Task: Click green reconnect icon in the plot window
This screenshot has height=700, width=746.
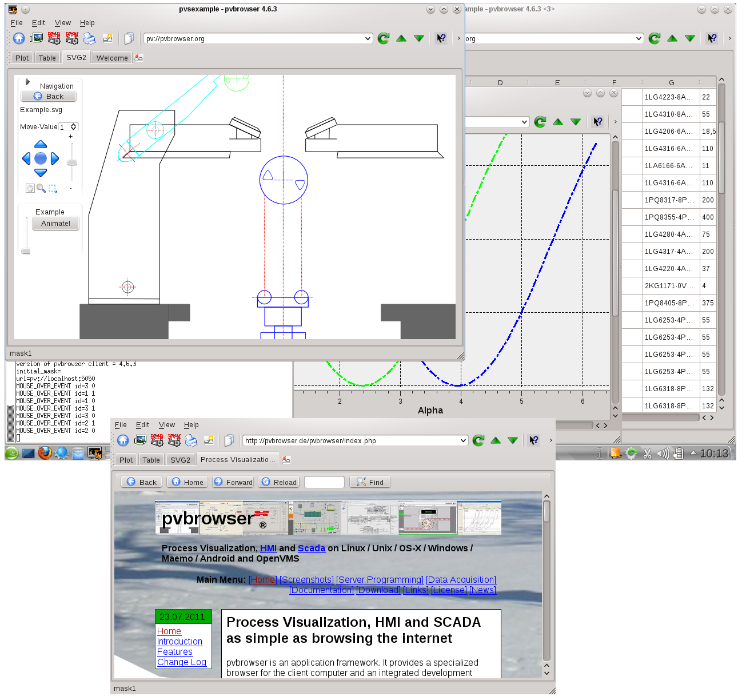Action: click(540, 122)
